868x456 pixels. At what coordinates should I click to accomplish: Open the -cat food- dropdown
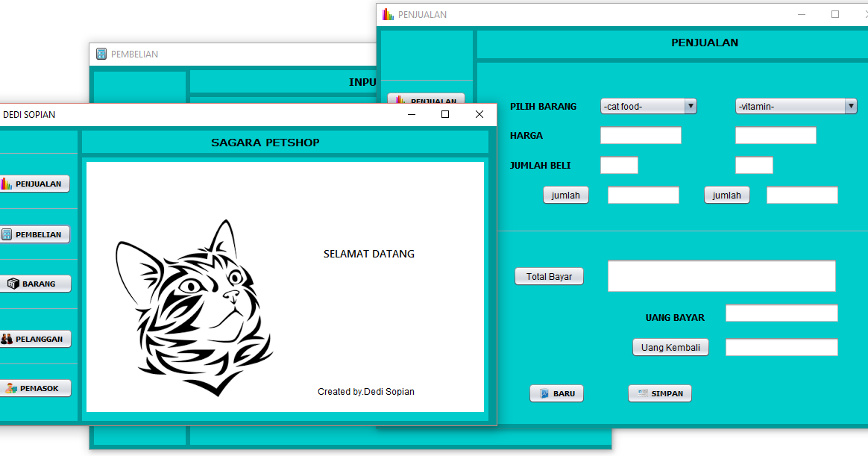point(645,106)
